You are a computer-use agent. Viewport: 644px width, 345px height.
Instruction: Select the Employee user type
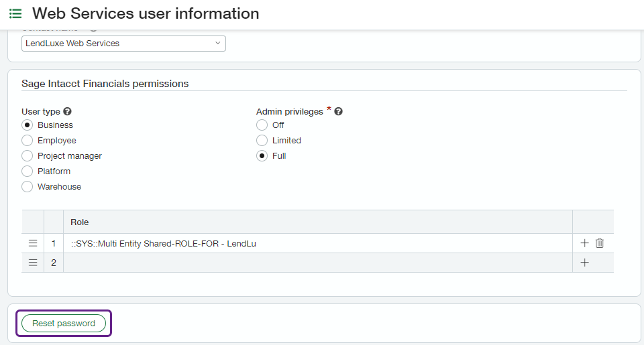pos(28,141)
